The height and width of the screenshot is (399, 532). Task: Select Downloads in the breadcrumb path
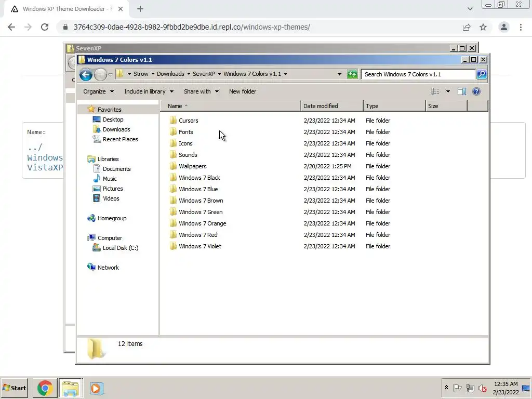170,74
